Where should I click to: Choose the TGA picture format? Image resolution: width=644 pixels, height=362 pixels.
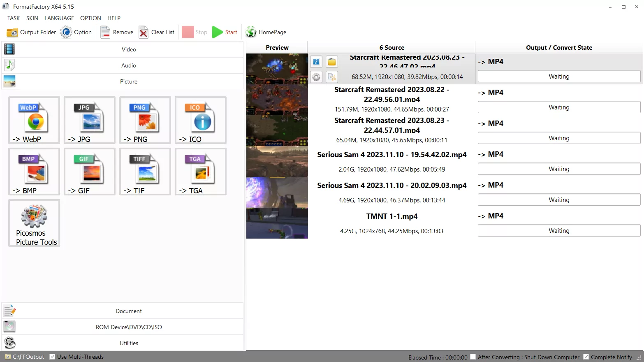pyautogui.click(x=201, y=172)
